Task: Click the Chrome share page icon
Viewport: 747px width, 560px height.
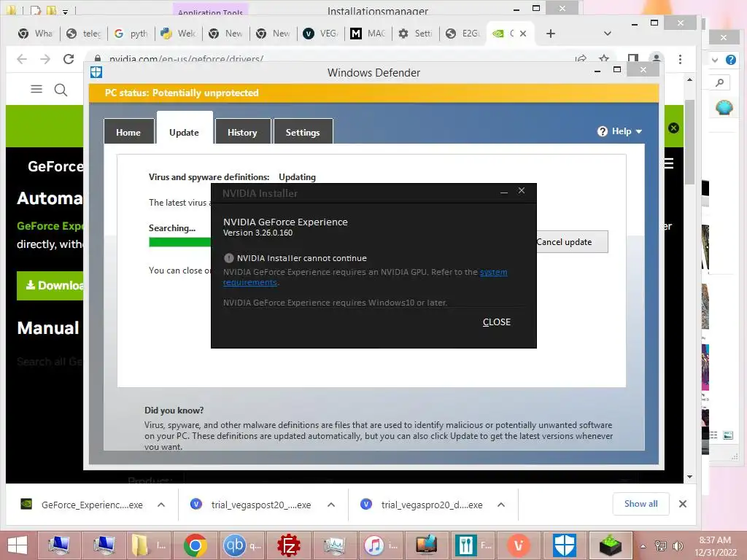Action: [x=581, y=58]
